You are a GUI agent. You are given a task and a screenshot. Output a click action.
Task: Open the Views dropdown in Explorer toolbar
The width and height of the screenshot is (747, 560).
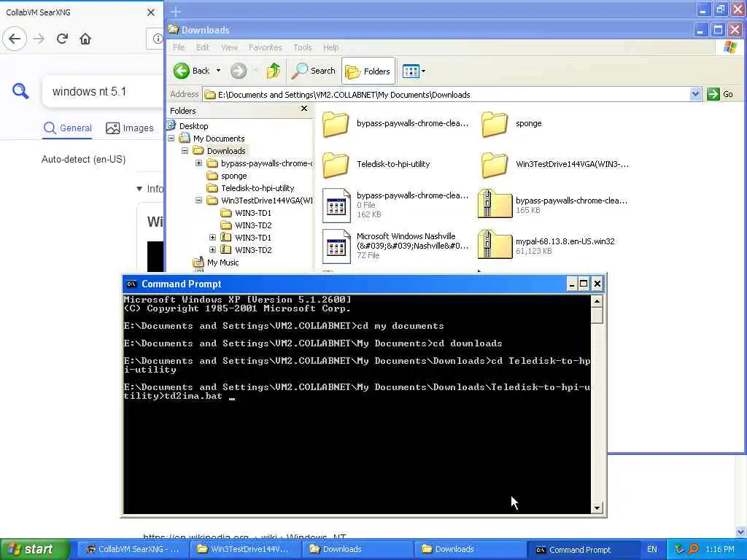click(x=414, y=71)
